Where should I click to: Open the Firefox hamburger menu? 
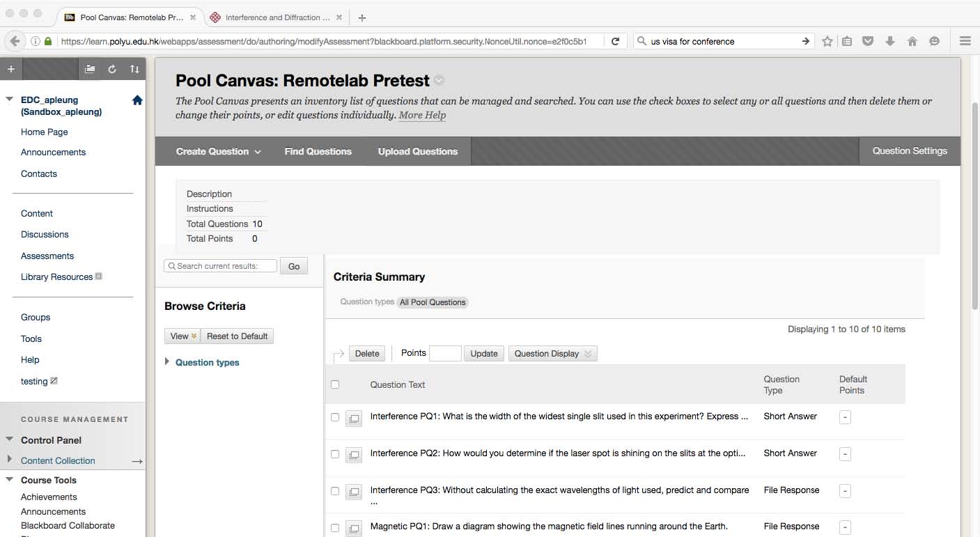pyautogui.click(x=965, y=41)
